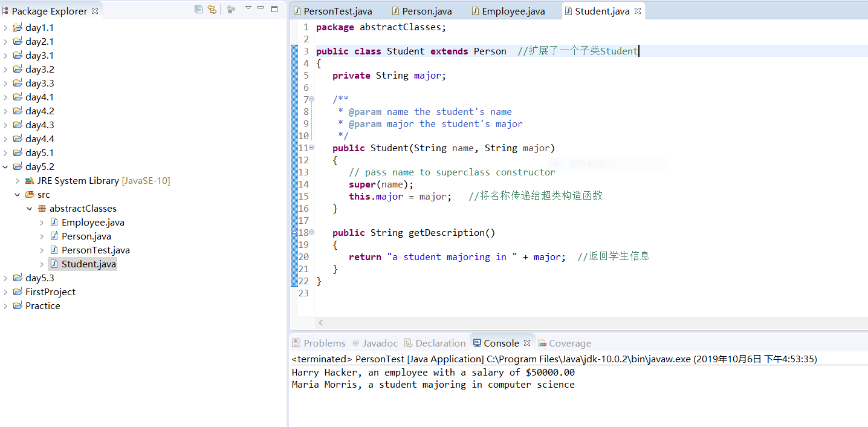
Task: Select the Student.java editor tab
Action: click(x=602, y=11)
